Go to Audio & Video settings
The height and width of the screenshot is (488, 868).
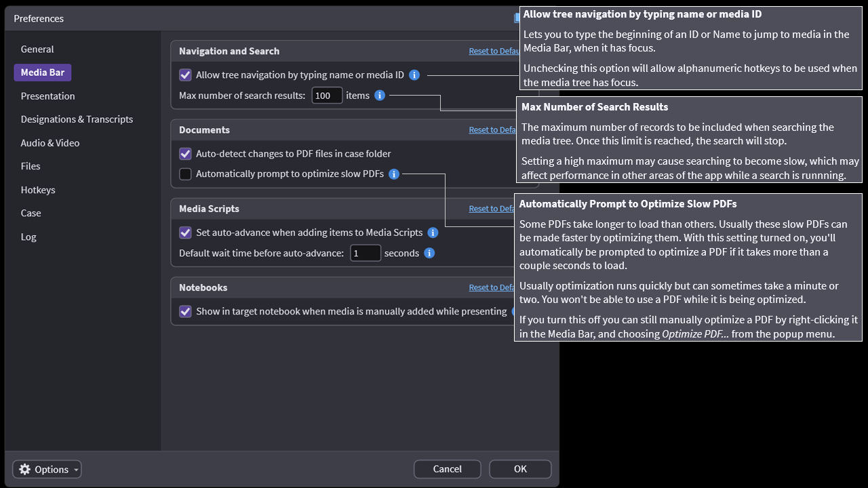(50, 143)
